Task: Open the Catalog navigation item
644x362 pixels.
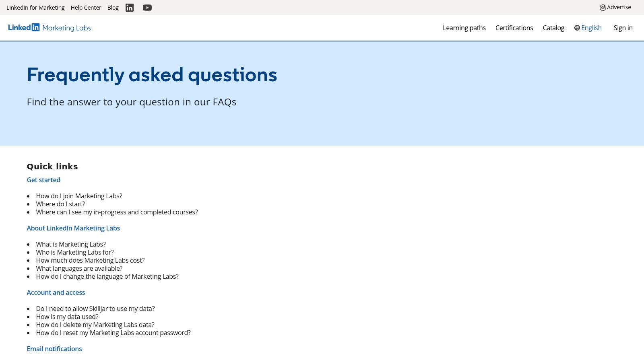Action: tap(553, 28)
